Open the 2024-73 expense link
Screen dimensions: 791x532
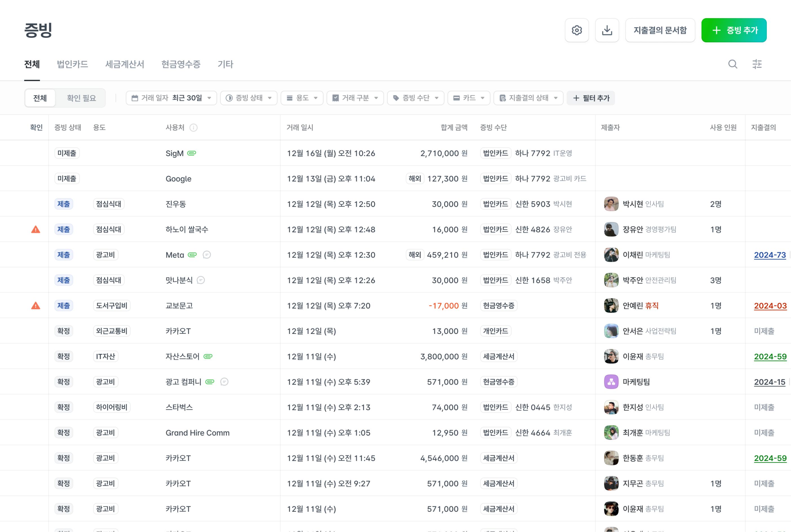(770, 255)
